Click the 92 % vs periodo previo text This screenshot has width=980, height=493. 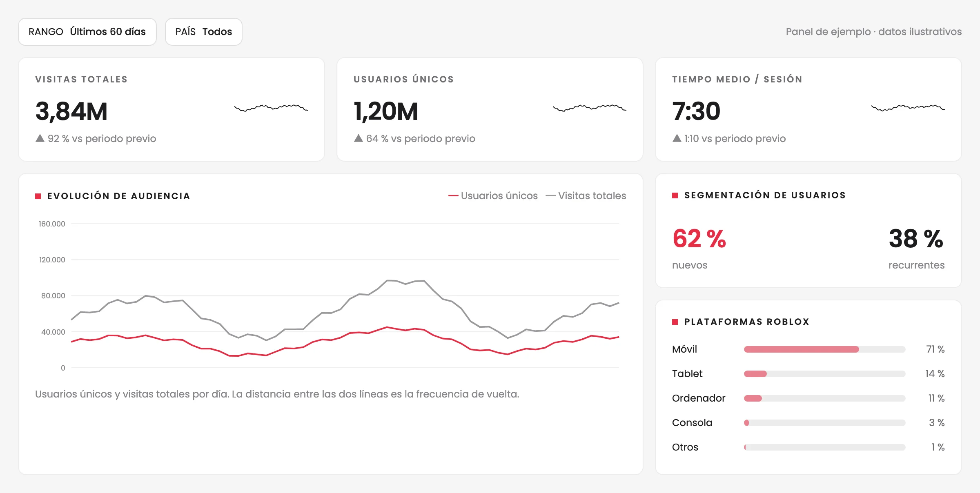coord(102,139)
